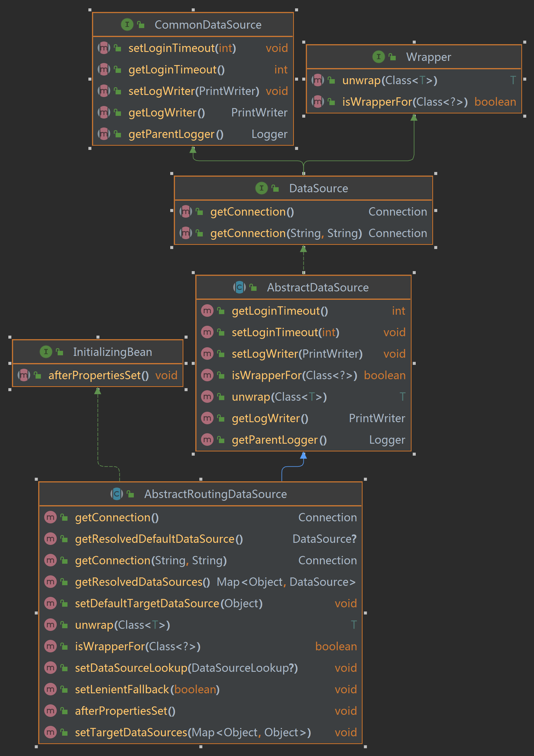Click the CommonDataSource title bar

(208, 24)
